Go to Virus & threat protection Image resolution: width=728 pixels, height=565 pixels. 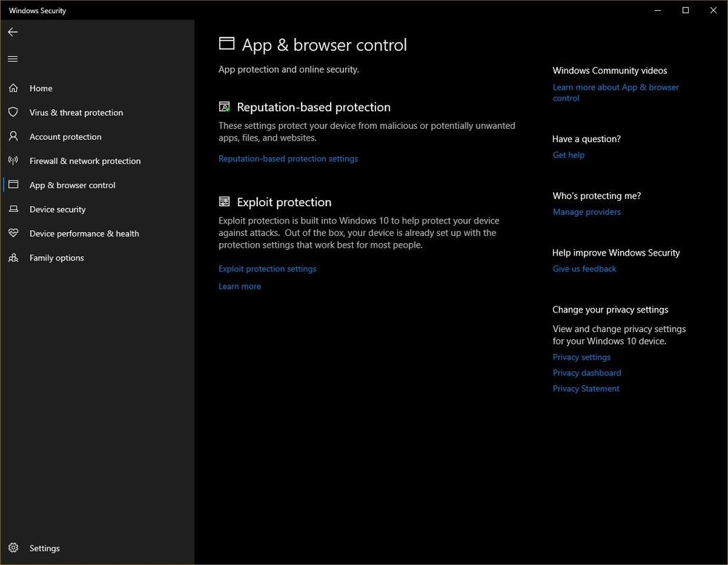(97, 112)
